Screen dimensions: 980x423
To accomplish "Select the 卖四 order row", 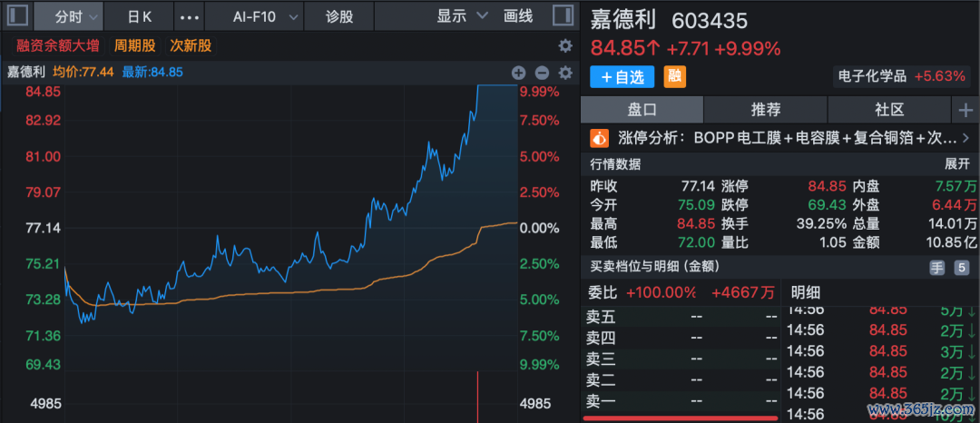I will point(681,338).
